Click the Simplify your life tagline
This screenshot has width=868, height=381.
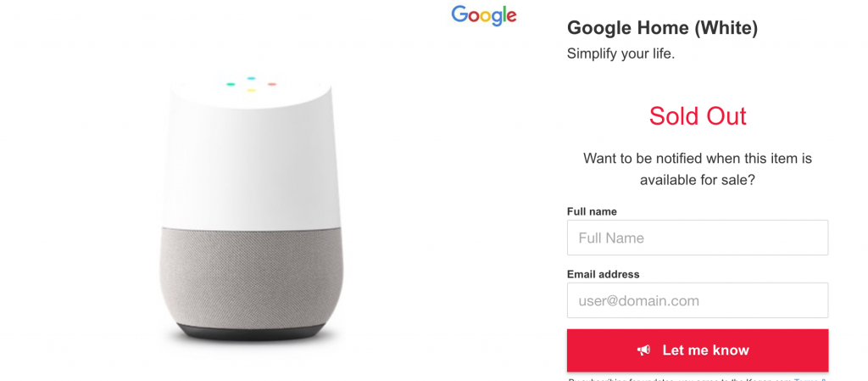620,54
